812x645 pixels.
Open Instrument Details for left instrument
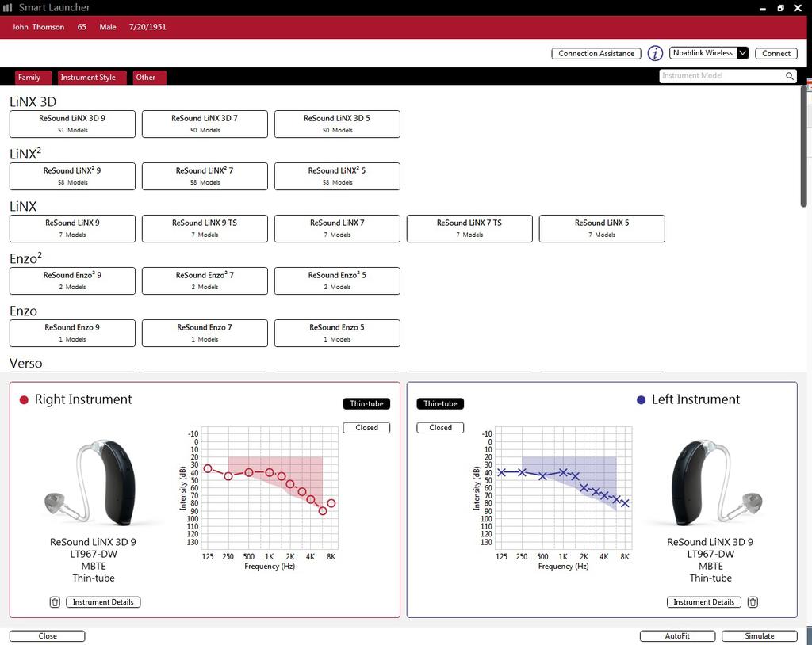(704, 602)
